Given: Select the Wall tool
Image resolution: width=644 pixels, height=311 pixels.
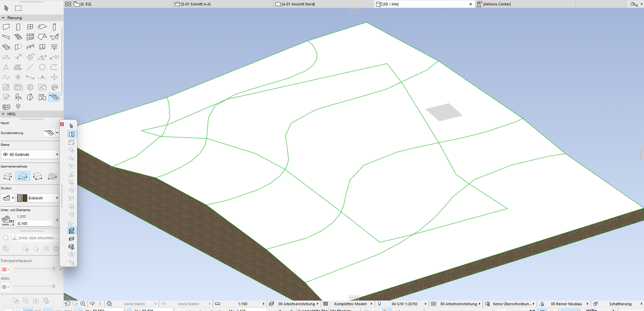Looking at the screenshot, I should point(6,27).
